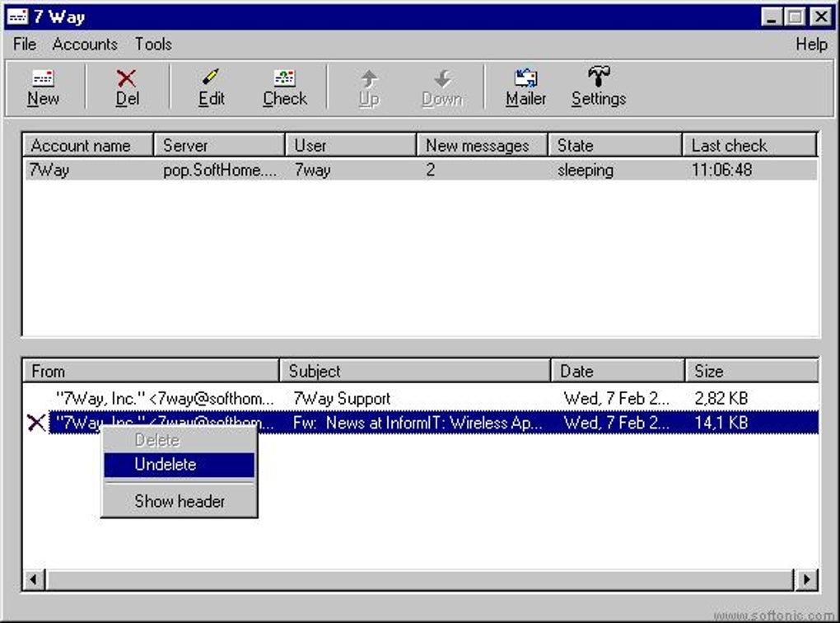
Task: Click the left arrow of horizontal scrollbar
Action: tap(34, 579)
